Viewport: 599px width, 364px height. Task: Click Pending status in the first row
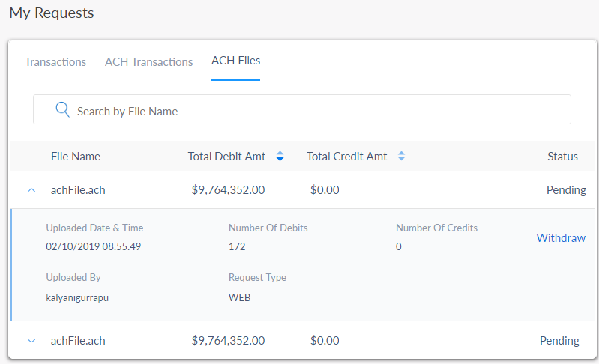[566, 190]
